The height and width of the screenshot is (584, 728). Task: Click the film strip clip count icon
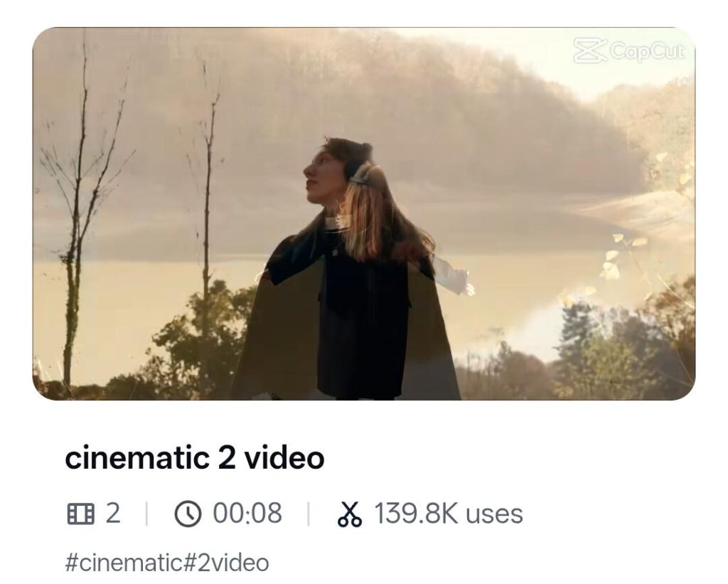pyautogui.click(x=80, y=514)
